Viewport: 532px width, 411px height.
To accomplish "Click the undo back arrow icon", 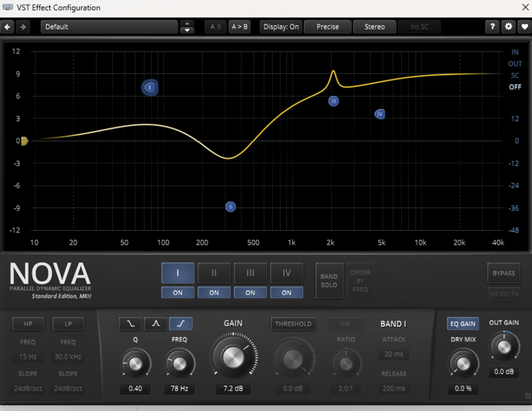I will tap(8, 27).
